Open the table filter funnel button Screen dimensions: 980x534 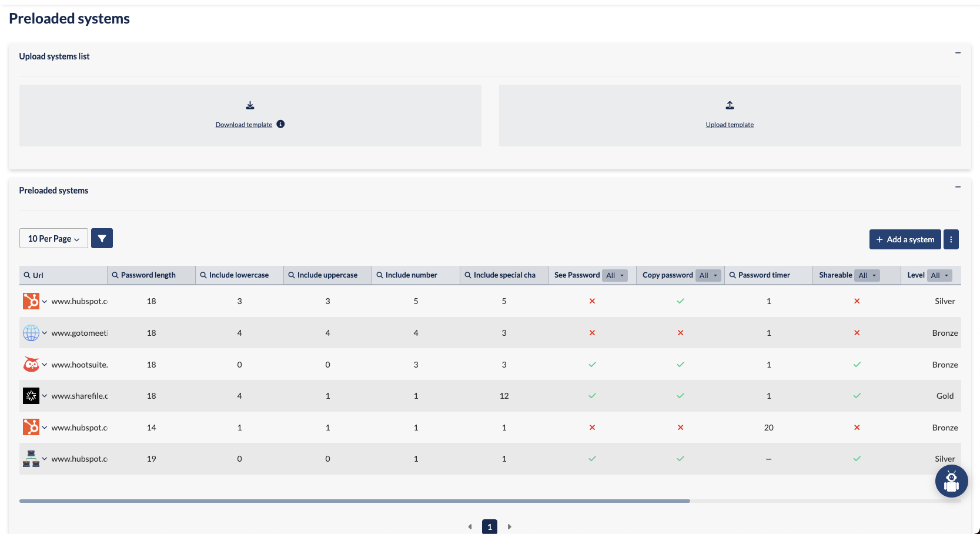(x=102, y=238)
